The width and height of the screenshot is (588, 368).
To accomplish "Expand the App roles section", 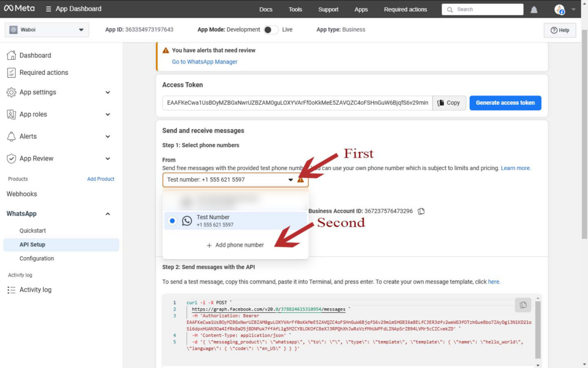I will click(107, 114).
